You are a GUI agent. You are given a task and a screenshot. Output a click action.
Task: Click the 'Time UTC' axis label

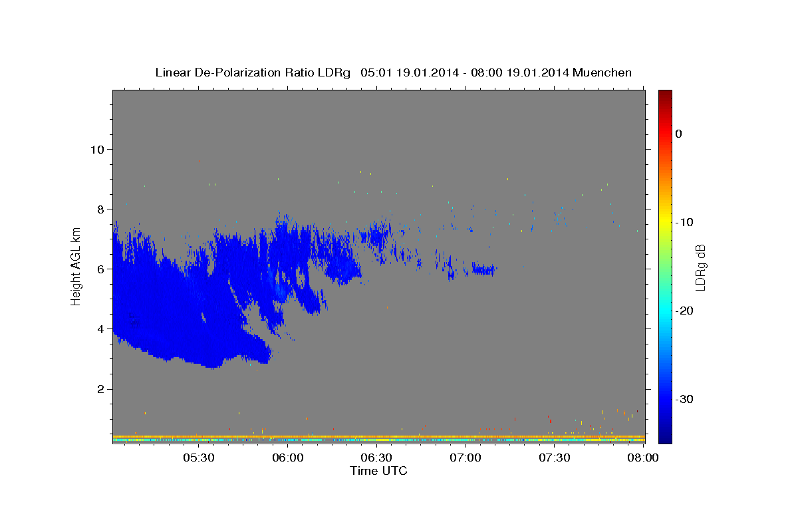[x=378, y=471]
